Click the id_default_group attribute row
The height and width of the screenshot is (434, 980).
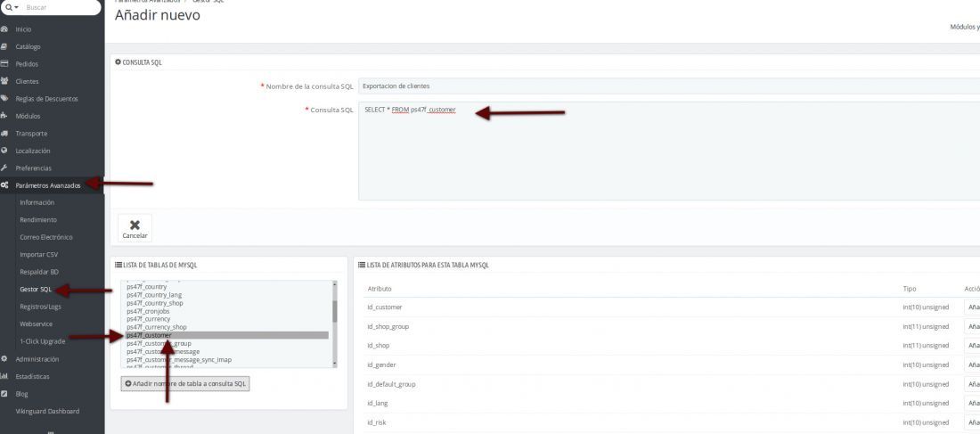tap(670, 384)
